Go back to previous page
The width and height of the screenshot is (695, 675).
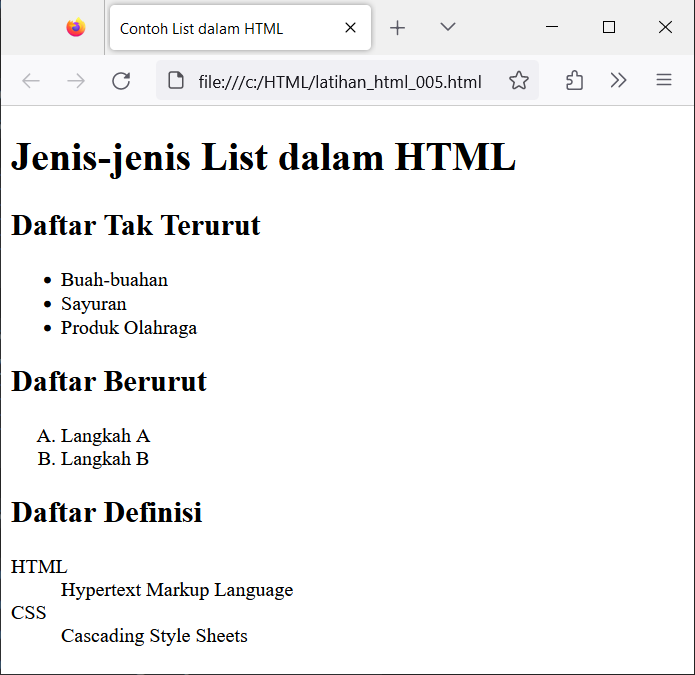pos(31,81)
